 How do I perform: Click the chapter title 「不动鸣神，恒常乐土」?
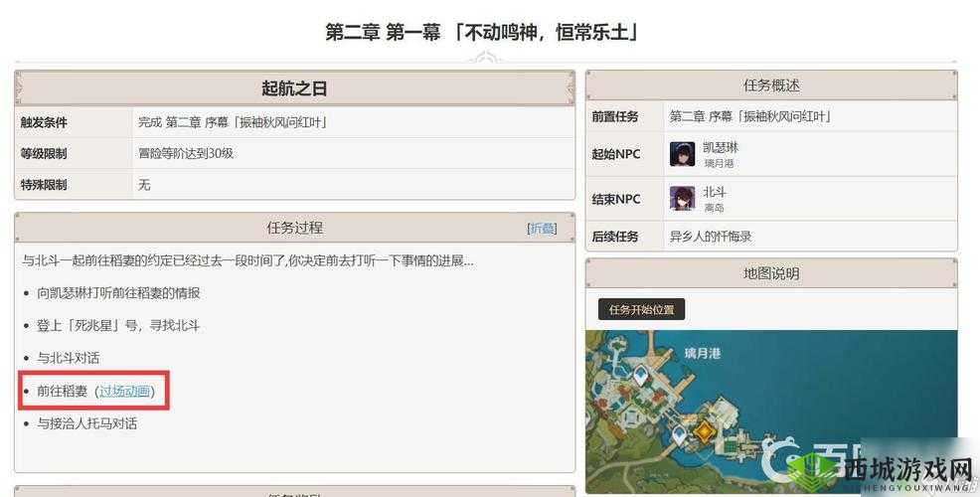click(x=546, y=32)
